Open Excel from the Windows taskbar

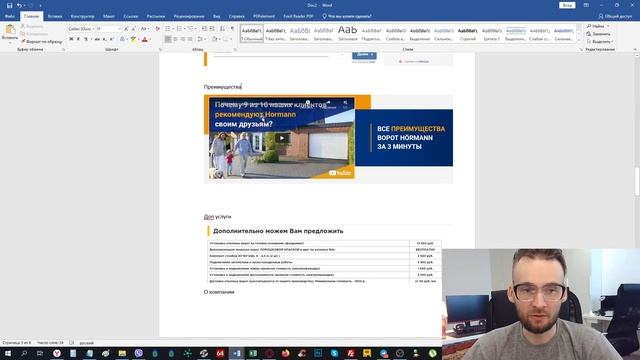(x=253, y=353)
